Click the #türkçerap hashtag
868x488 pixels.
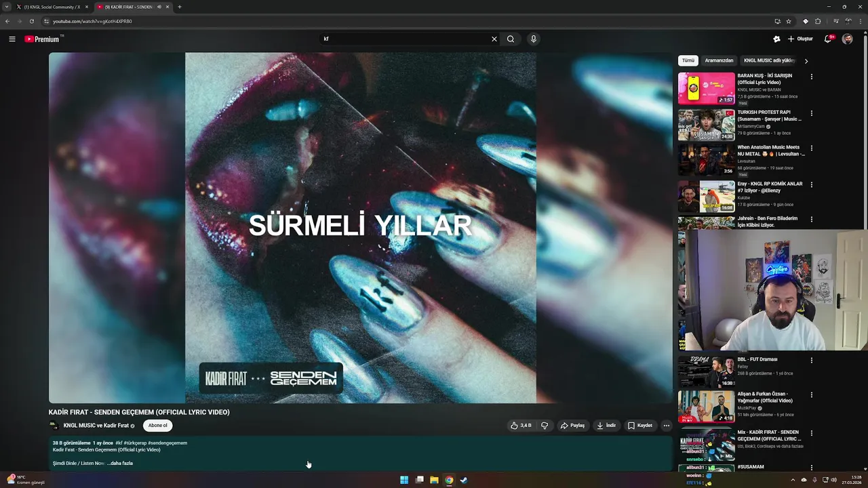135,443
